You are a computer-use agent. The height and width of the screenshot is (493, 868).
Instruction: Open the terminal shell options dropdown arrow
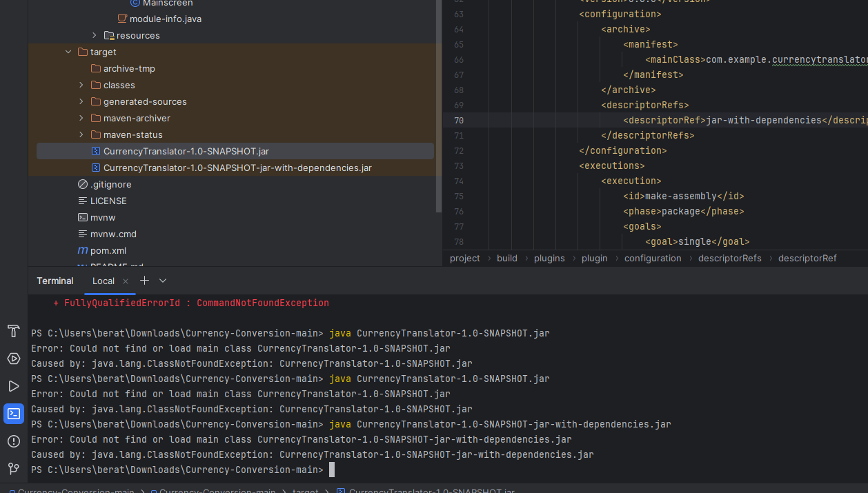[163, 281]
